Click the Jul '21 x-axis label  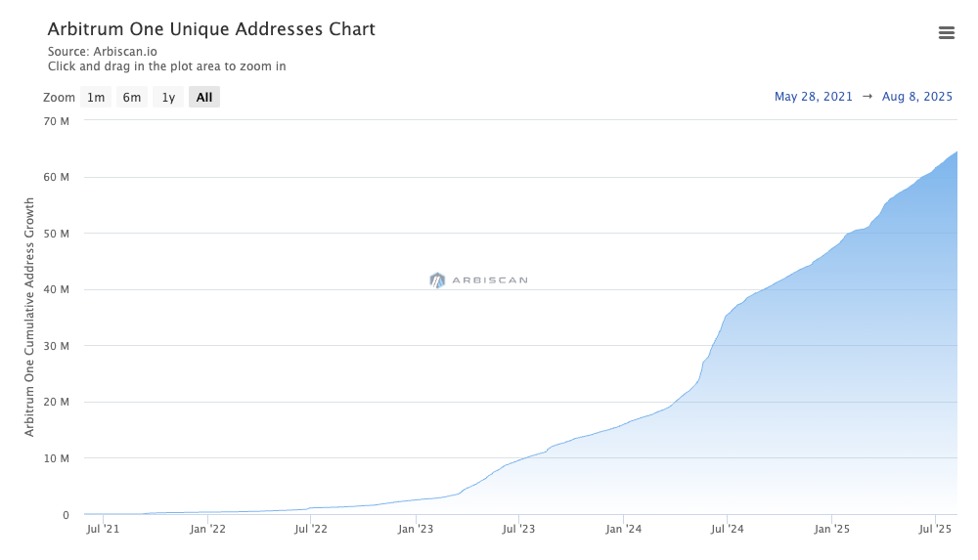[103, 530]
